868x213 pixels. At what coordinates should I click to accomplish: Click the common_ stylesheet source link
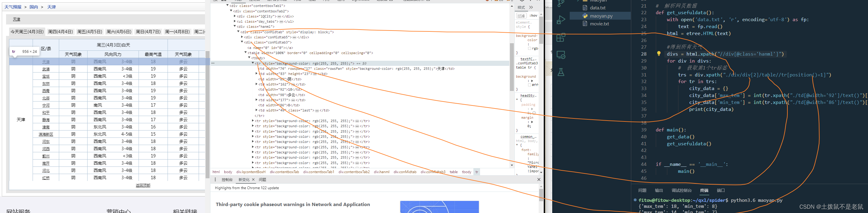coord(528,137)
